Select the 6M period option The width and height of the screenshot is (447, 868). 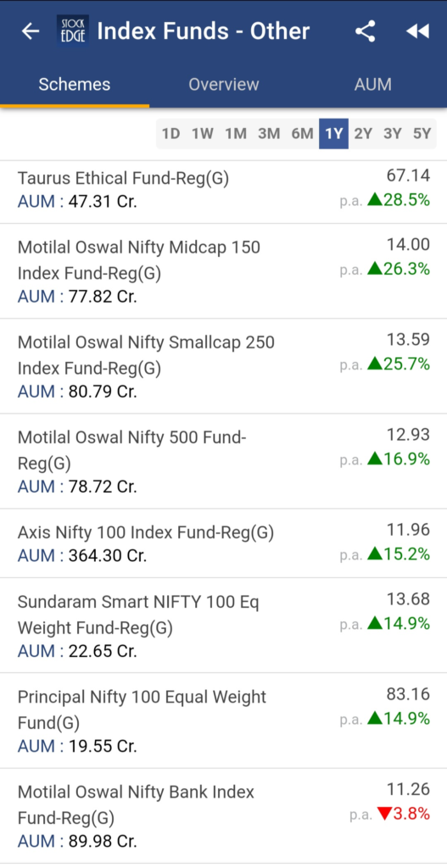303,133
